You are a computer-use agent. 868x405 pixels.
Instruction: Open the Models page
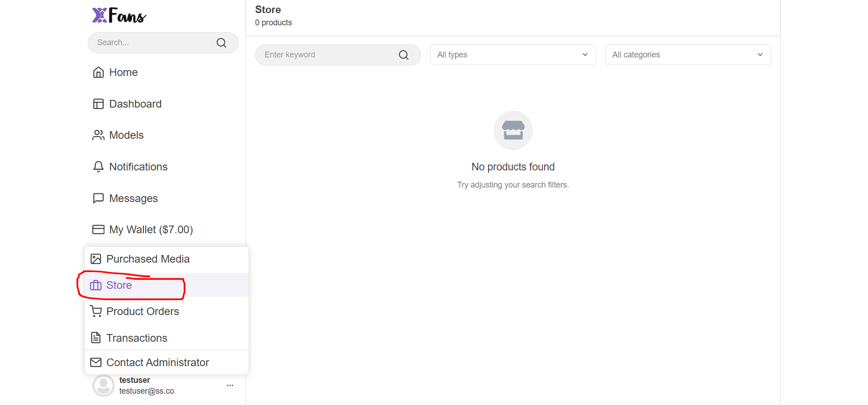pyautogui.click(x=126, y=135)
